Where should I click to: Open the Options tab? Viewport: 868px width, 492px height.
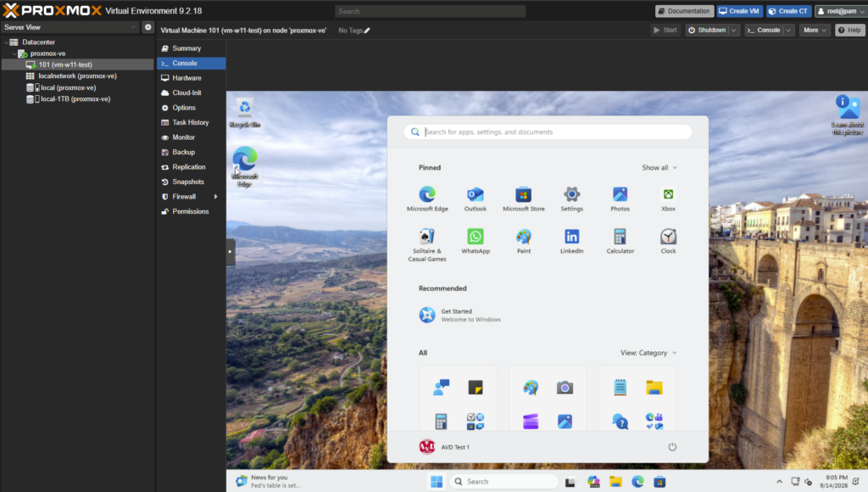click(x=191, y=108)
